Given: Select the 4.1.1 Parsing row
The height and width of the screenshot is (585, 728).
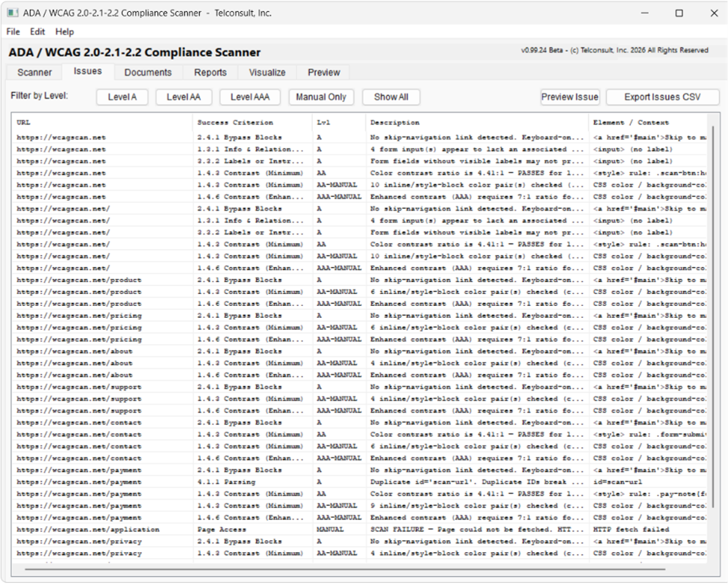Looking at the screenshot, I should point(360,482).
